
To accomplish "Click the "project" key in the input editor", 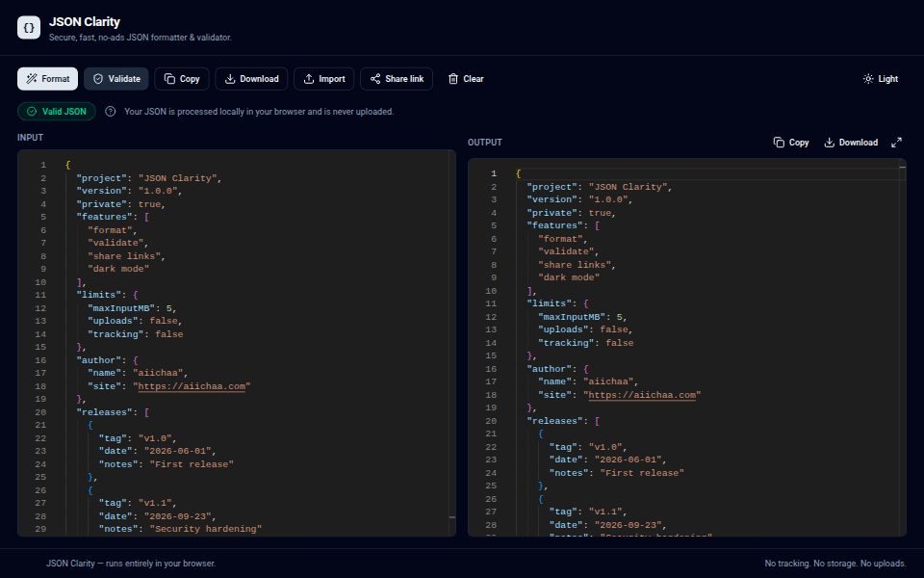I will [101, 178].
